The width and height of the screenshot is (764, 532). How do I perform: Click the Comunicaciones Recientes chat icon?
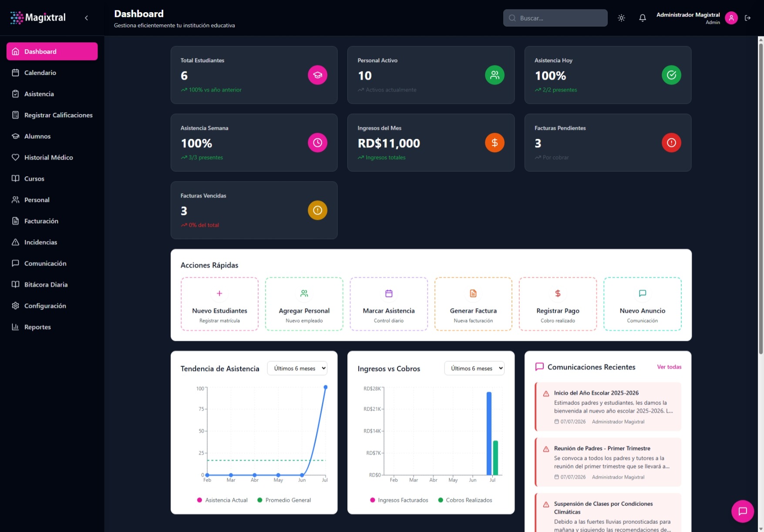539,367
